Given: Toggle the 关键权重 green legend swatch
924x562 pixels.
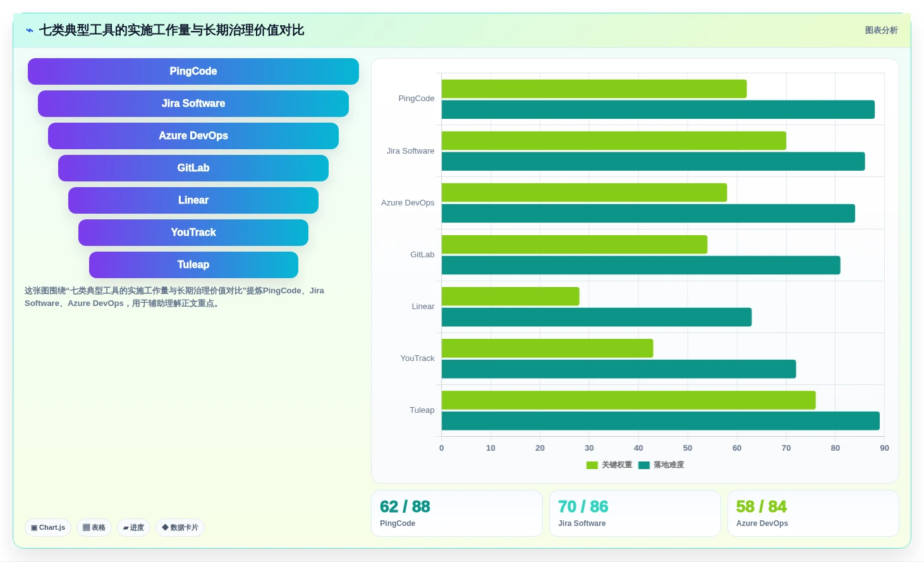Looking at the screenshot, I should pos(592,465).
